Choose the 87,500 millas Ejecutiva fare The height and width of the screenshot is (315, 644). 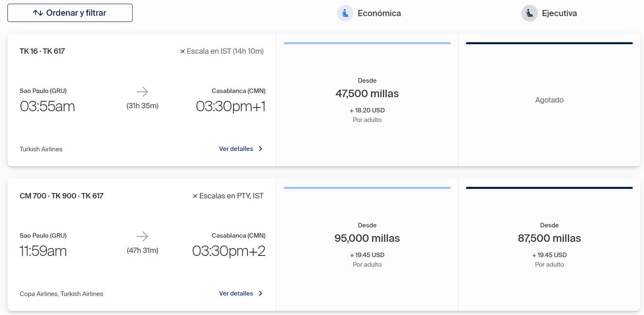click(549, 245)
